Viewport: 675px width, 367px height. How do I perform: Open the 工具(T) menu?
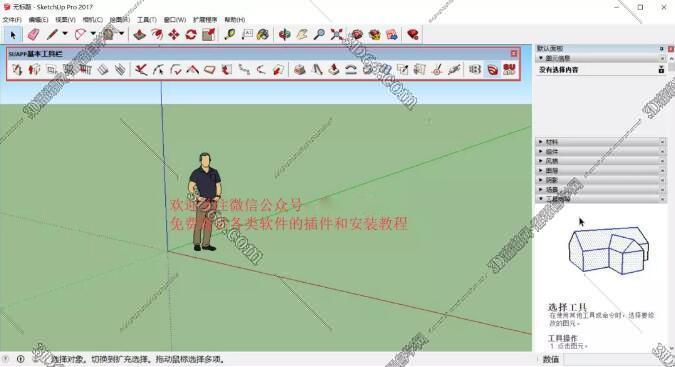pos(147,20)
